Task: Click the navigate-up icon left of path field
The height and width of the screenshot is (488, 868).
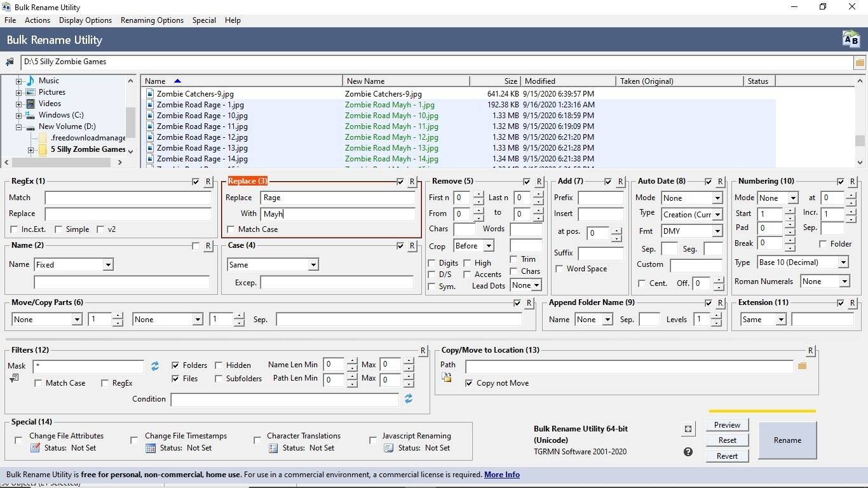Action: point(10,62)
